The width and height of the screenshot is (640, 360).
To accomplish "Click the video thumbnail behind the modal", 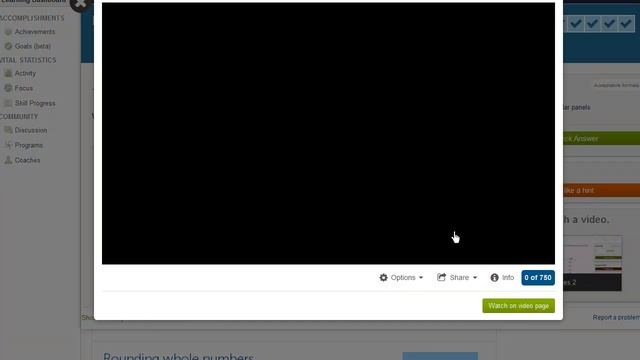I will click(592, 263).
